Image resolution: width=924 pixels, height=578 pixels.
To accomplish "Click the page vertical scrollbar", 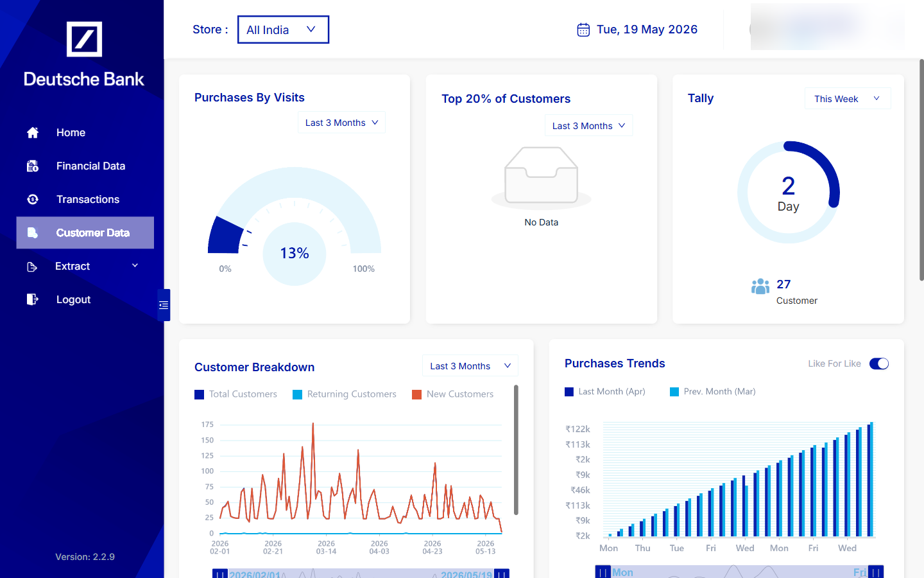I will click(x=921, y=170).
